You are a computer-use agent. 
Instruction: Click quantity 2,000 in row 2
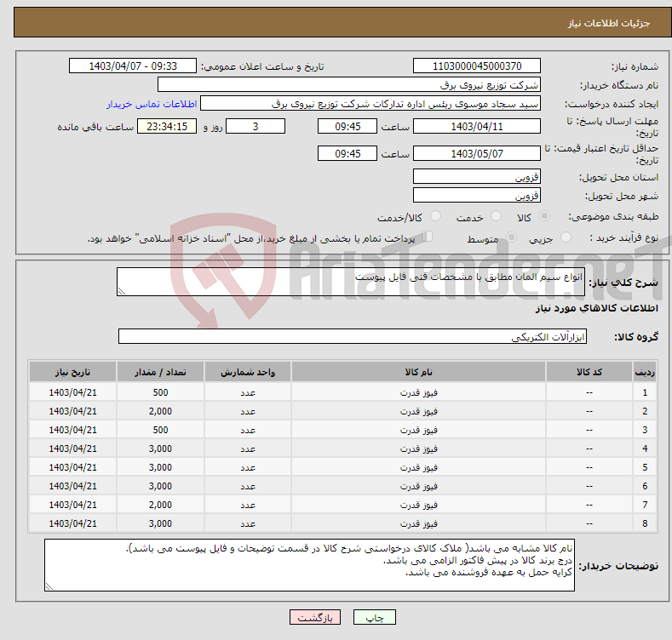pyautogui.click(x=160, y=411)
